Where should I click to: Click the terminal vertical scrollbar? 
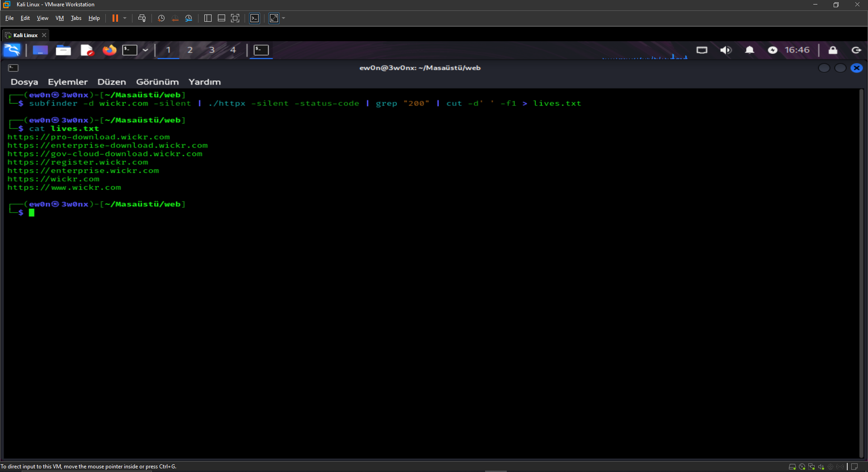pos(861,273)
